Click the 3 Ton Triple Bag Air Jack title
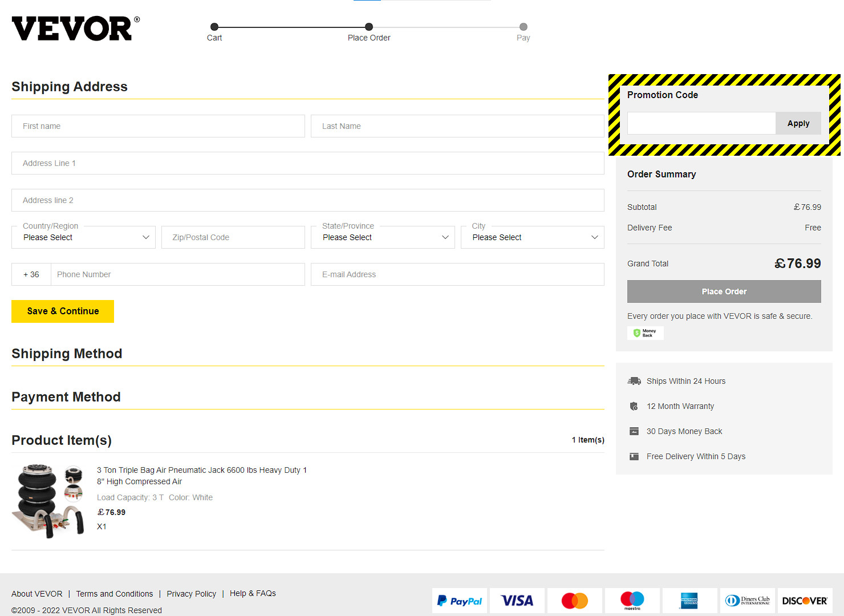Viewport: 844px width, 616px height. pyautogui.click(x=202, y=476)
